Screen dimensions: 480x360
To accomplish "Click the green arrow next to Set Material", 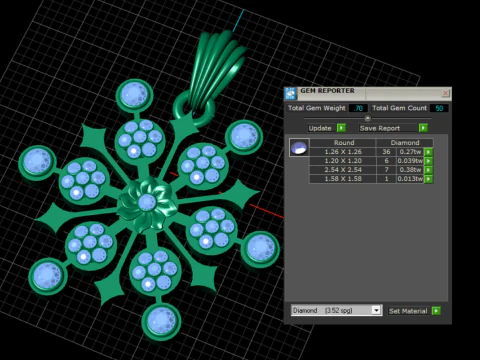I will coord(436,311).
